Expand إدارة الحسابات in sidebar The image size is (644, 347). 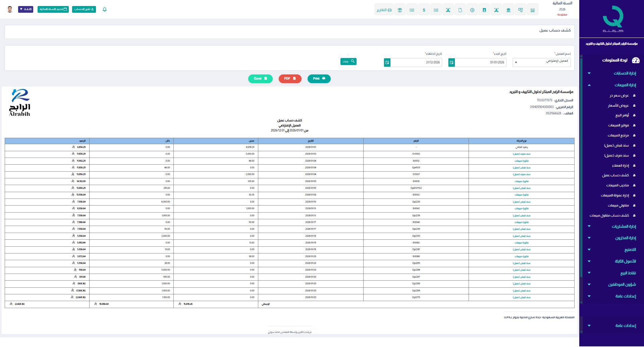[625, 73]
